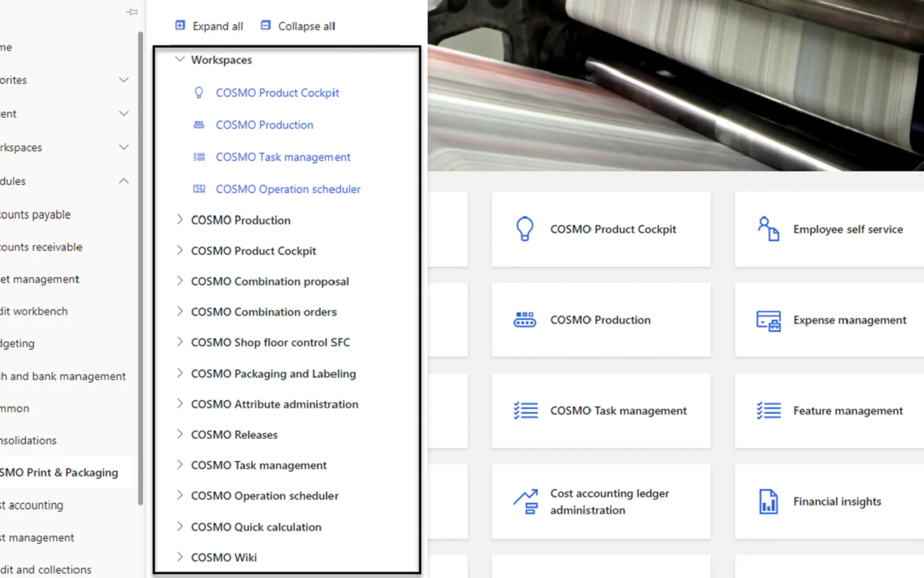
Task: Click document chart icon on Financial insights tile
Action: [768, 502]
